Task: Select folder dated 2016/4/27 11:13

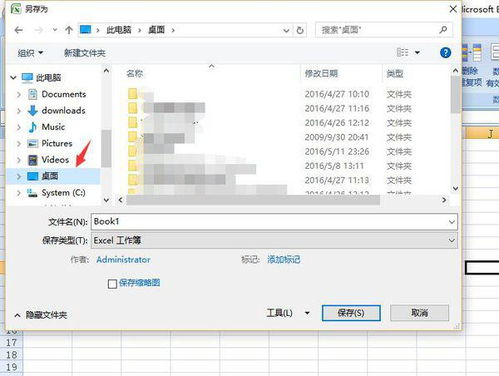Action: pyautogui.click(x=270, y=180)
